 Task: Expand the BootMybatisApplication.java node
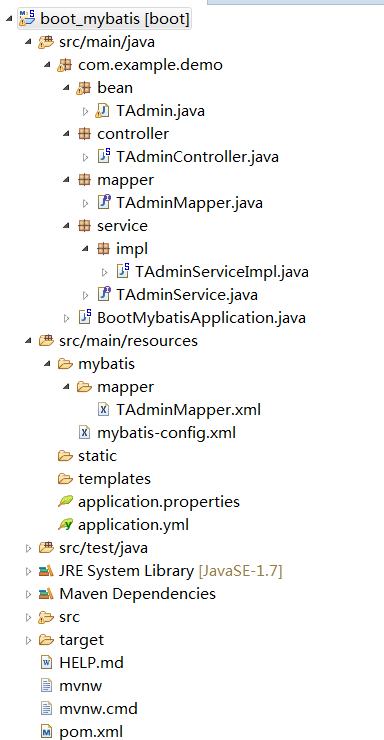click(x=67, y=319)
